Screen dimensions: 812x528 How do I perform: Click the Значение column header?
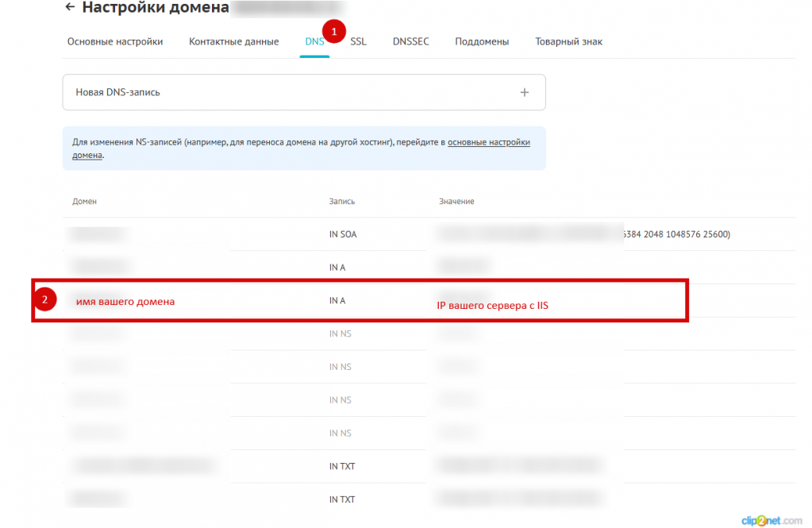point(456,201)
